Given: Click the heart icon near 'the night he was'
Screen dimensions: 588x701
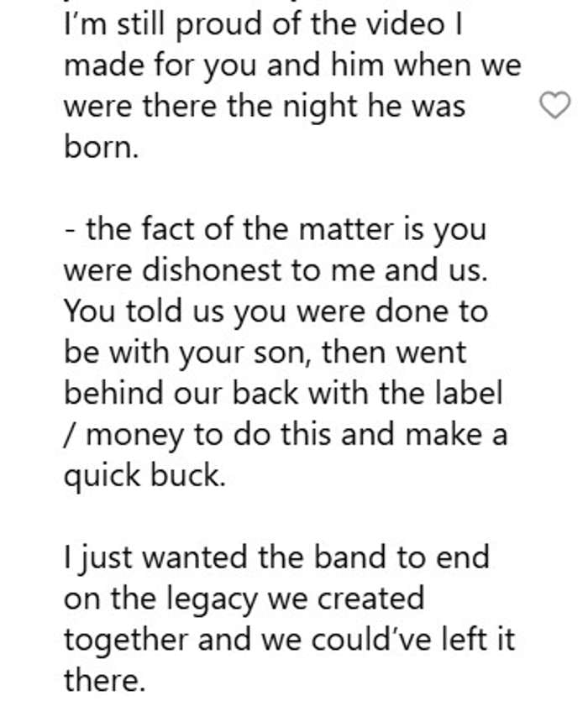Looking at the screenshot, I should coord(554,106).
